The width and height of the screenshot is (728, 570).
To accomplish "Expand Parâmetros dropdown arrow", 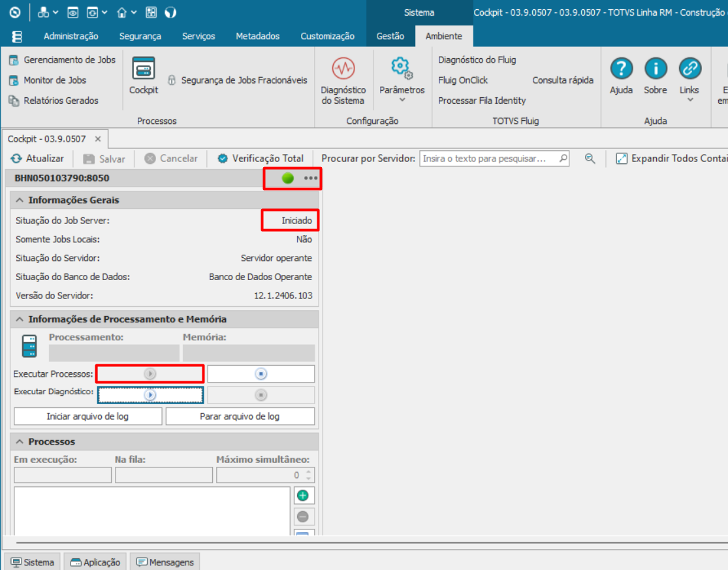I will tap(402, 100).
